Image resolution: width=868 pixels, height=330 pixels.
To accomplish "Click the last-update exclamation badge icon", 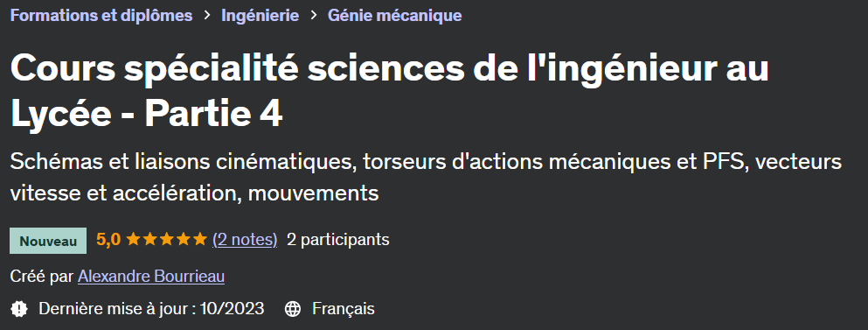I will (19, 309).
